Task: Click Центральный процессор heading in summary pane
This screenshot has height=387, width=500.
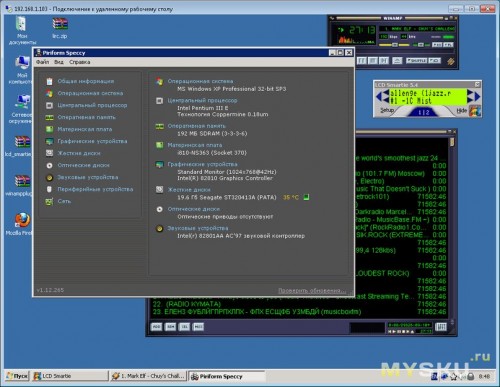Action: point(202,100)
